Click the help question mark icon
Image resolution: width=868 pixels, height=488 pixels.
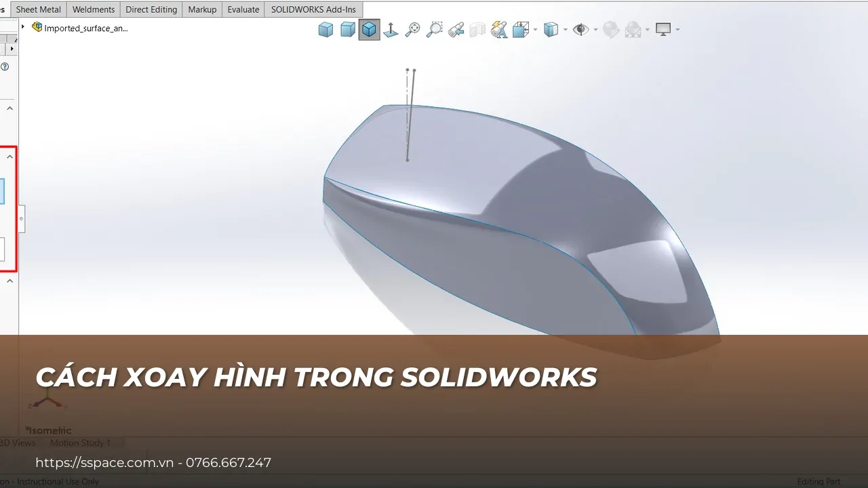pyautogui.click(x=5, y=66)
